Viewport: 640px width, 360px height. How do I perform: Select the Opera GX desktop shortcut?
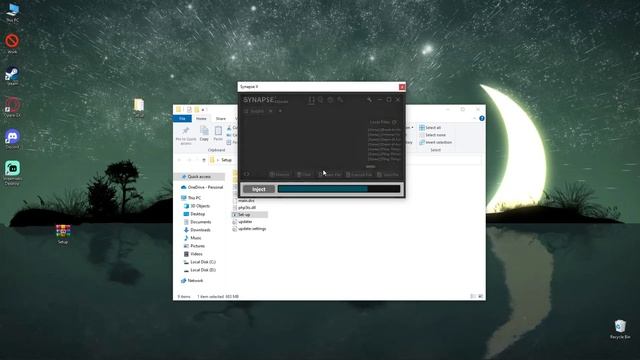click(x=13, y=107)
